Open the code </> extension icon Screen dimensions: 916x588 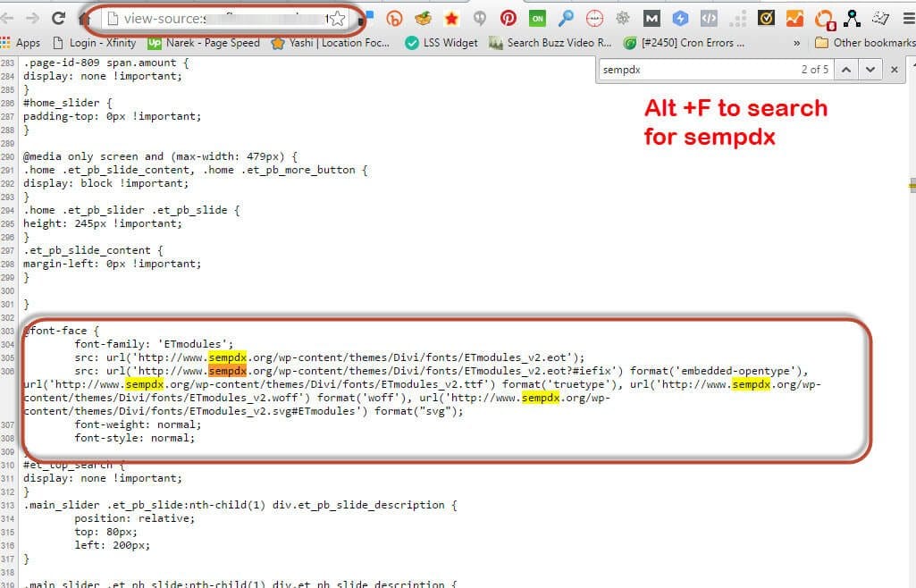[x=709, y=17]
